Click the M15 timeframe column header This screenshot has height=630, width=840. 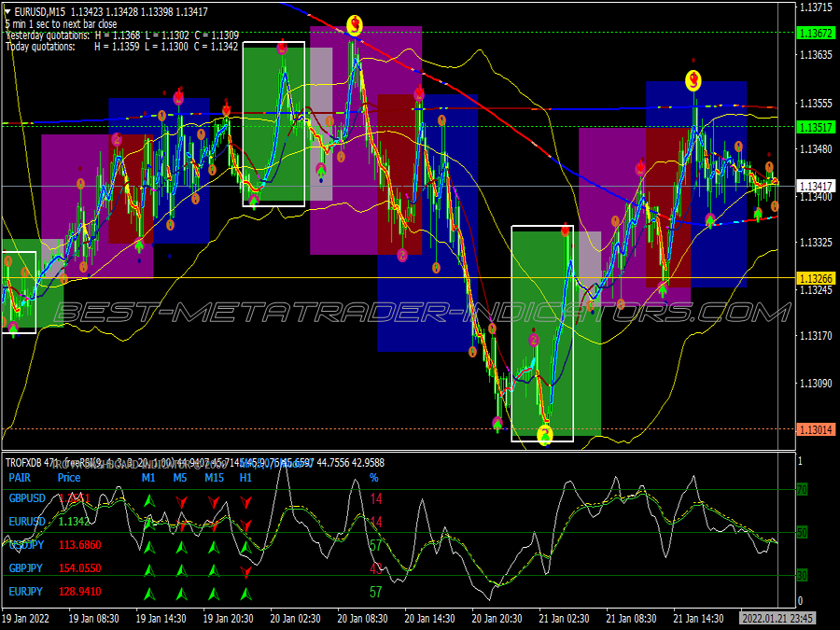click(215, 477)
